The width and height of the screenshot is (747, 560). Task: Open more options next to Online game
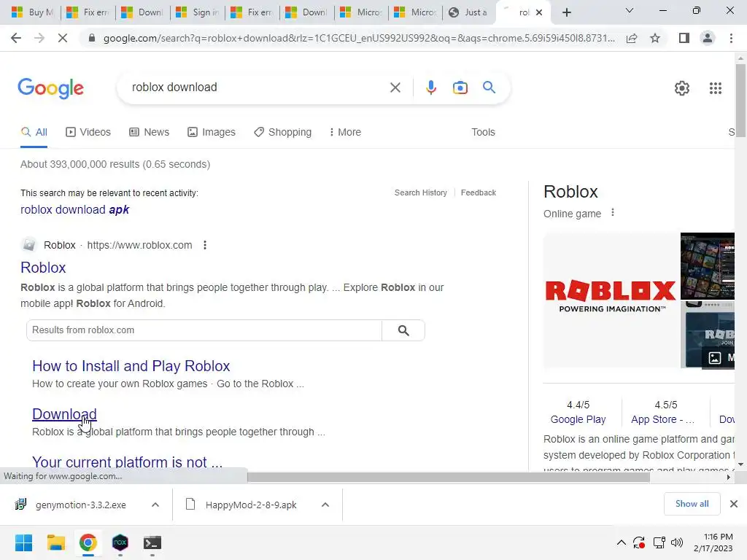(x=613, y=213)
